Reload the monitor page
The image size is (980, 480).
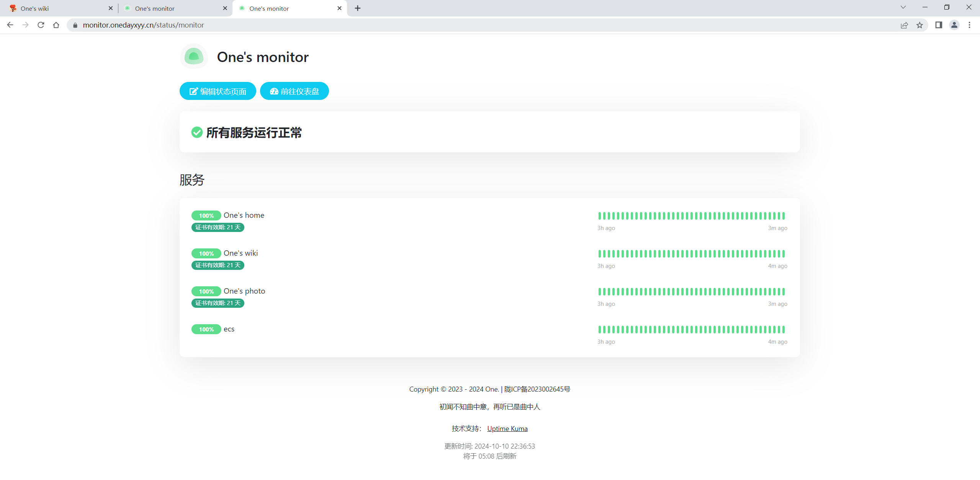(x=41, y=25)
